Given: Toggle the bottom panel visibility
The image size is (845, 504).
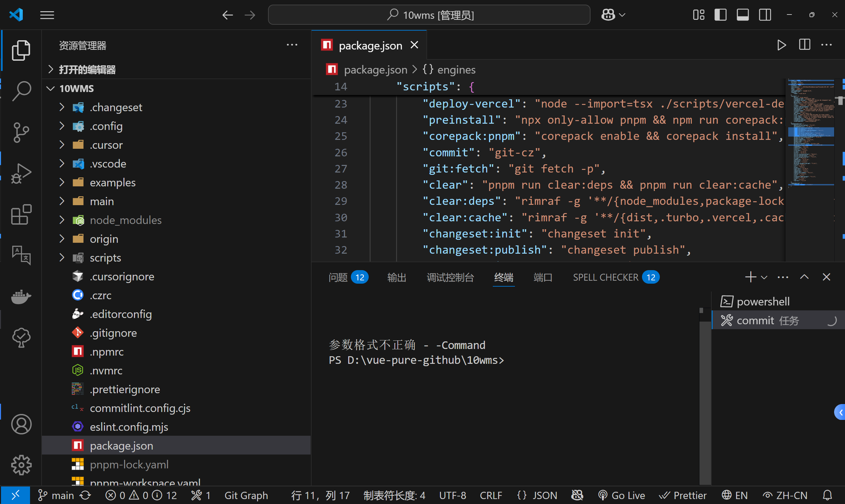Looking at the screenshot, I should [743, 15].
